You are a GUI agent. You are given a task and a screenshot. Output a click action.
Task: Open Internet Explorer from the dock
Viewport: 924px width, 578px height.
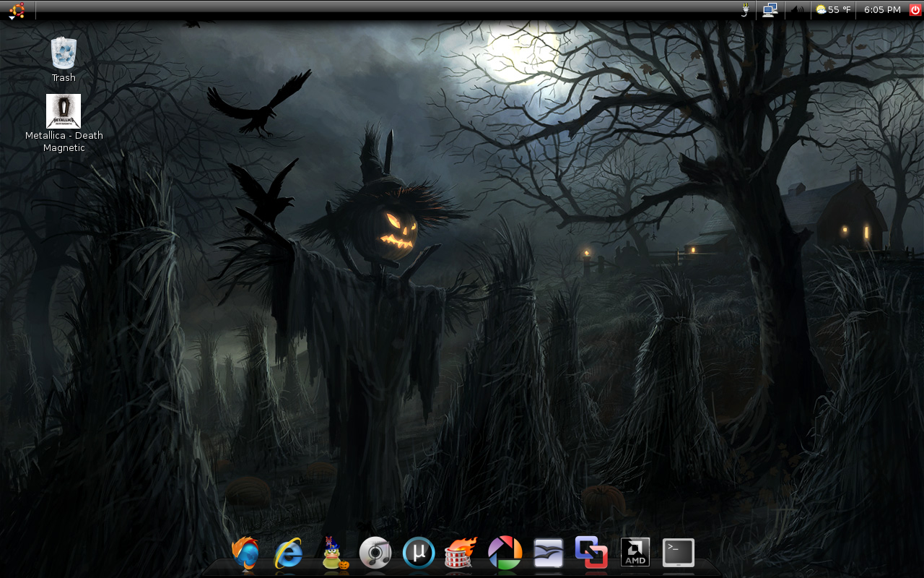289,553
